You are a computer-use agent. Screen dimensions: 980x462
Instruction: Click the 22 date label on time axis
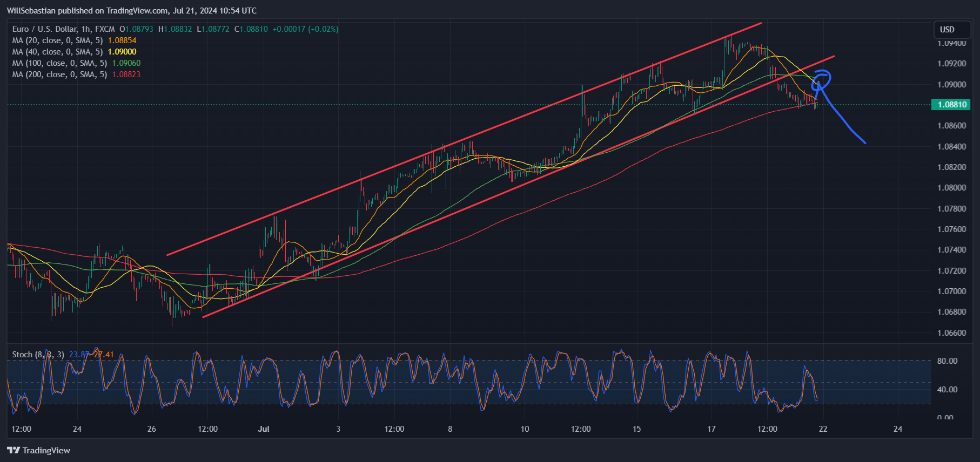coord(823,429)
